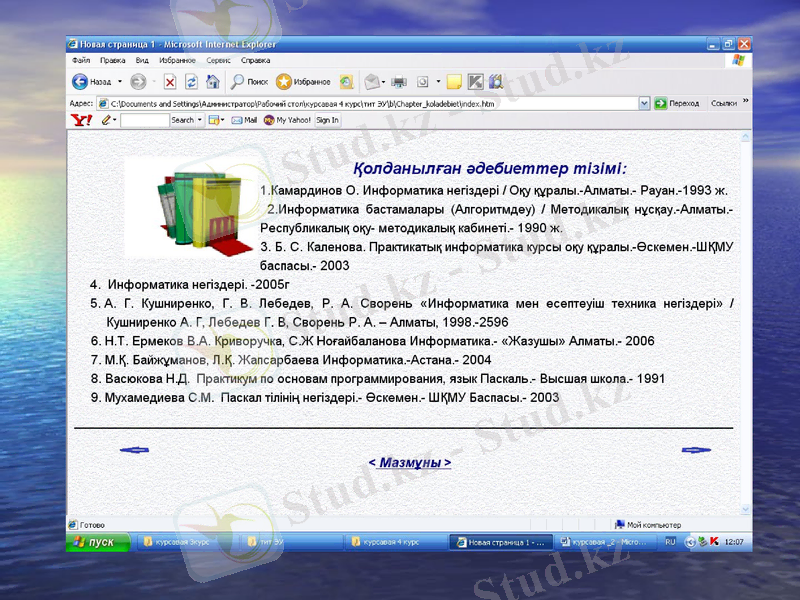Open the Избранное favorites panel icon
The image size is (800, 600).
pyautogui.click(x=283, y=82)
